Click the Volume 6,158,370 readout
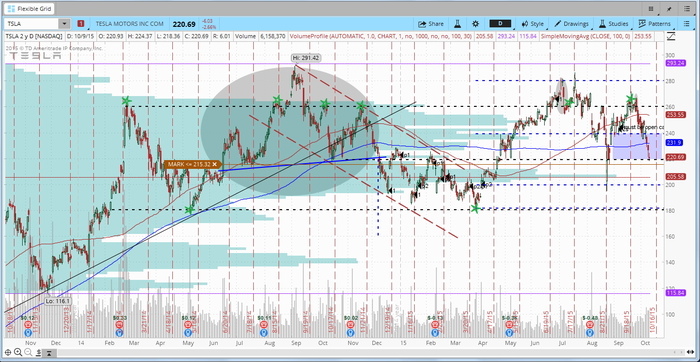Image resolution: width=700 pixels, height=362 pixels. [x=261, y=36]
